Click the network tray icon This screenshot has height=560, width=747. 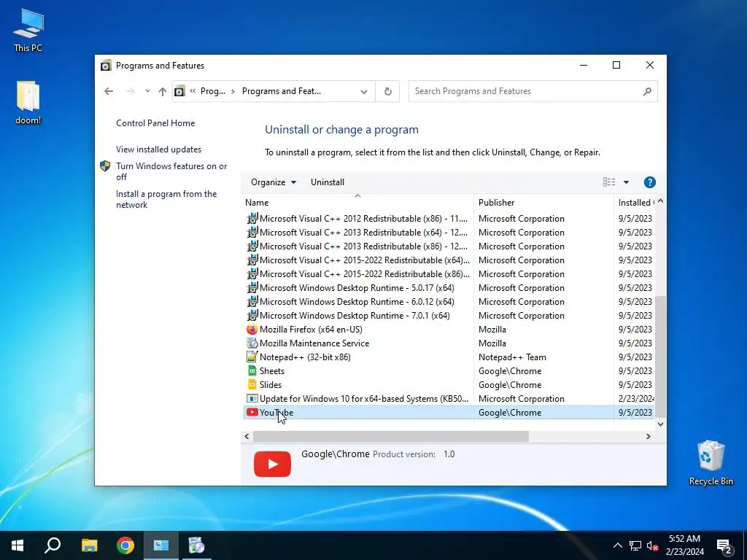(x=635, y=545)
